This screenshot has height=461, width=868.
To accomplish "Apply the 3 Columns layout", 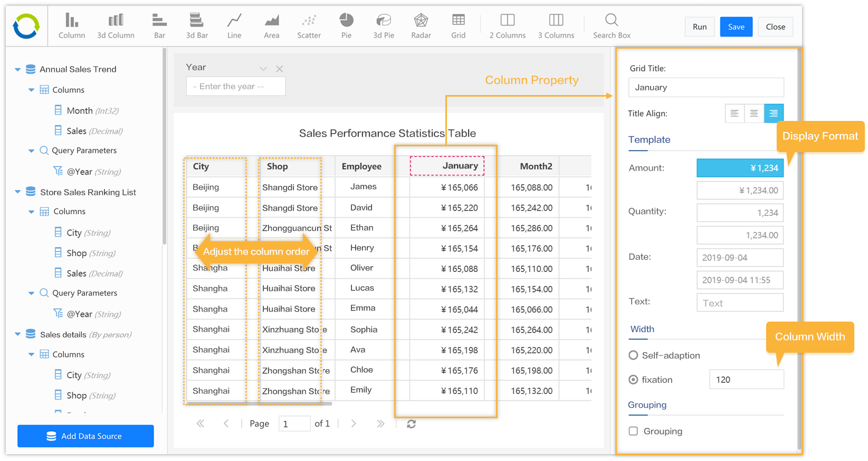I will pos(556,26).
